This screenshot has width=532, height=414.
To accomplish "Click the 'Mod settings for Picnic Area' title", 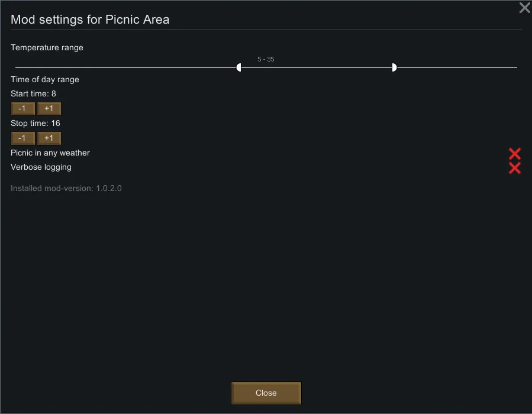I will coord(90,20).
